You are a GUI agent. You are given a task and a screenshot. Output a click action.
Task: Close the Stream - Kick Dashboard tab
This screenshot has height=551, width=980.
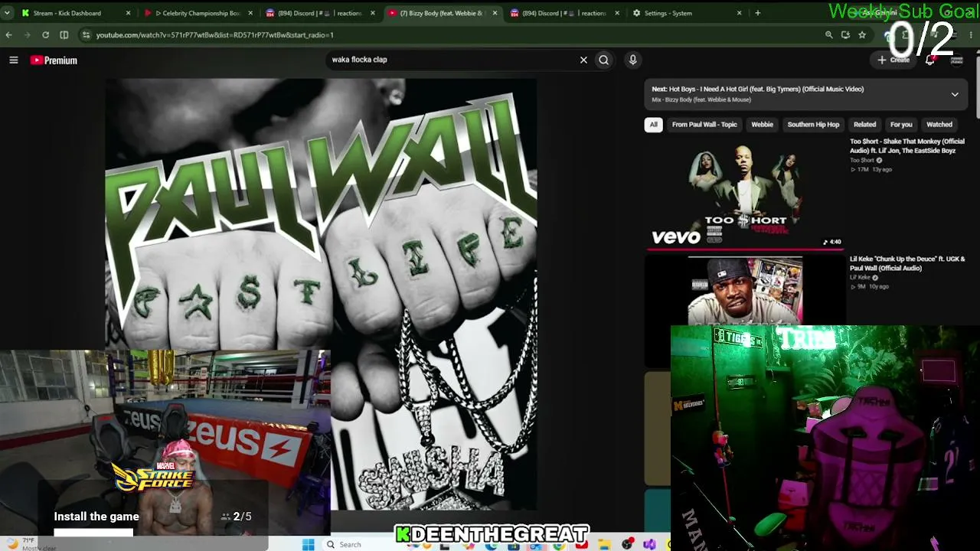point(128,13)
